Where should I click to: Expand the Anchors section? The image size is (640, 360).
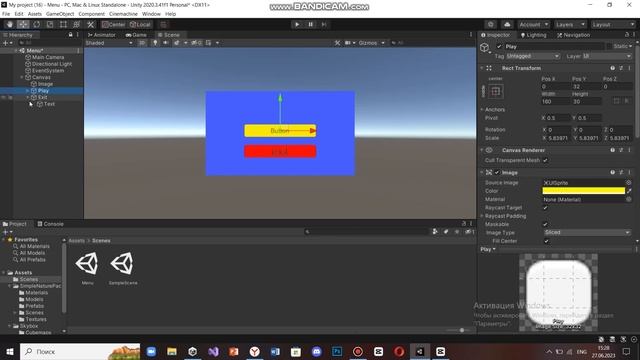click(x=482, y=109)
